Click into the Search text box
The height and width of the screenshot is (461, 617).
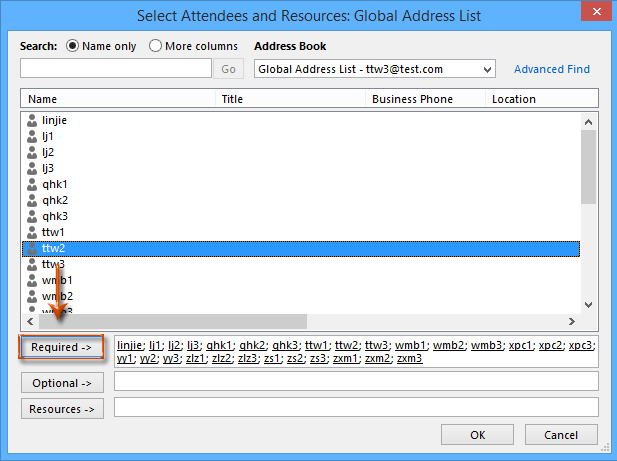click(116, 68)
